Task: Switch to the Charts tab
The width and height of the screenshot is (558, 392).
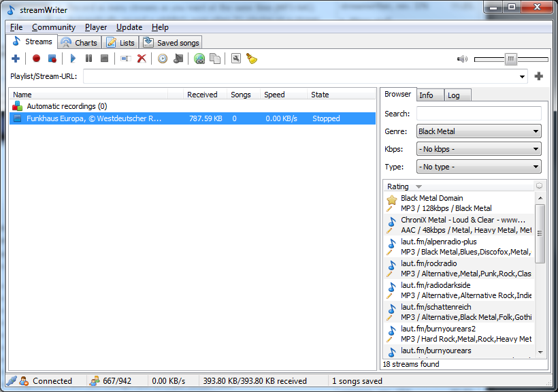Action: 80,42
